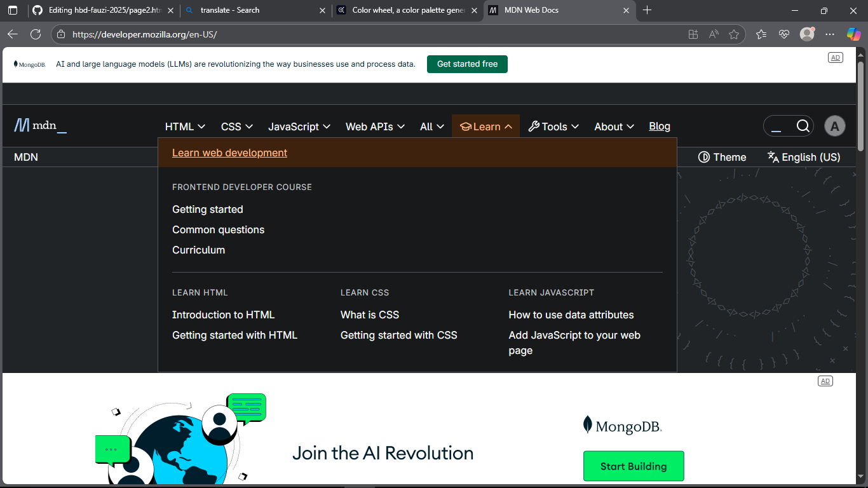Click the AD badge on the top banner
Viewport: 868px width, 488px height.
tap(836, 58)
